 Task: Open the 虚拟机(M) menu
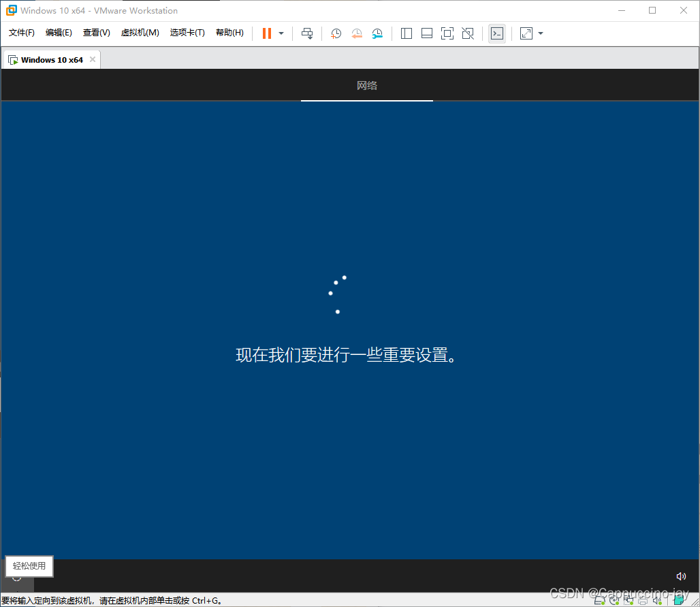coord(140,32)
